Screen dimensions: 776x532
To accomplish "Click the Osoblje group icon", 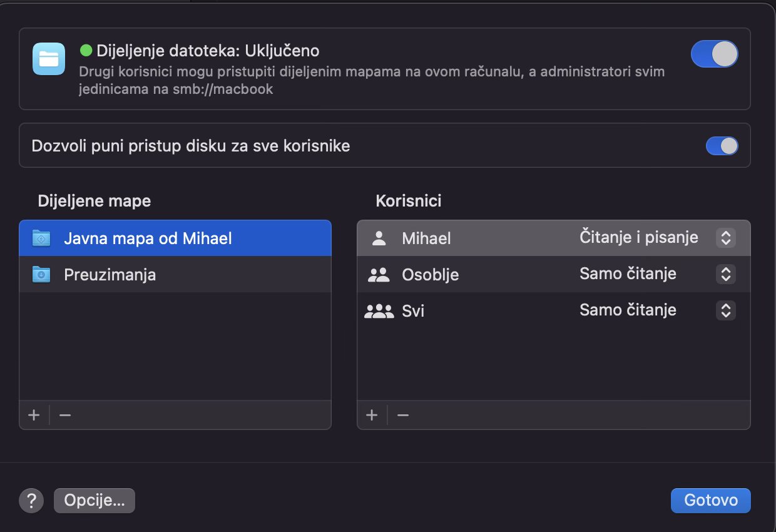I will (379, 274).
